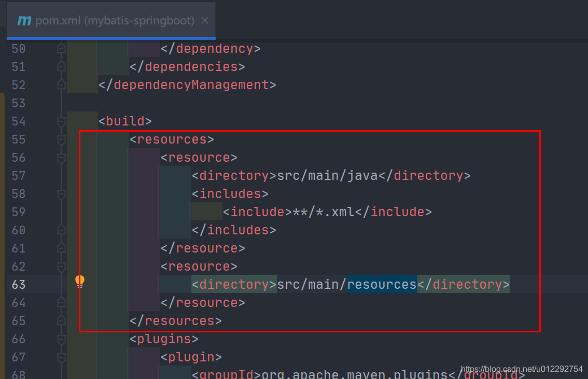Click the highlighted word resources on line 63
The height and width of the screenshot is (379, 588).
(382, 285)
